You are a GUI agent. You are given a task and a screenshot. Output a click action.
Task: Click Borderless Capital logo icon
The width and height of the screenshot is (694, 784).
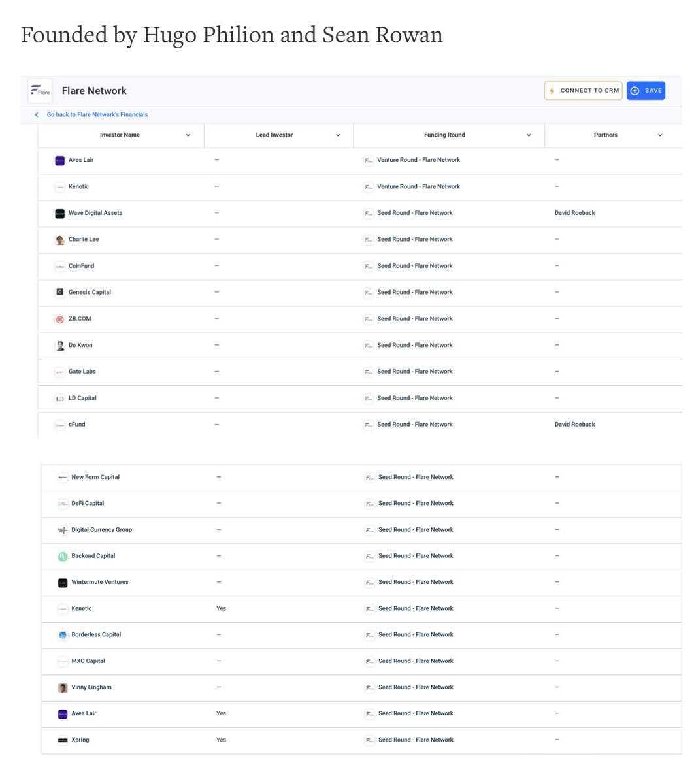click(63, 635)
